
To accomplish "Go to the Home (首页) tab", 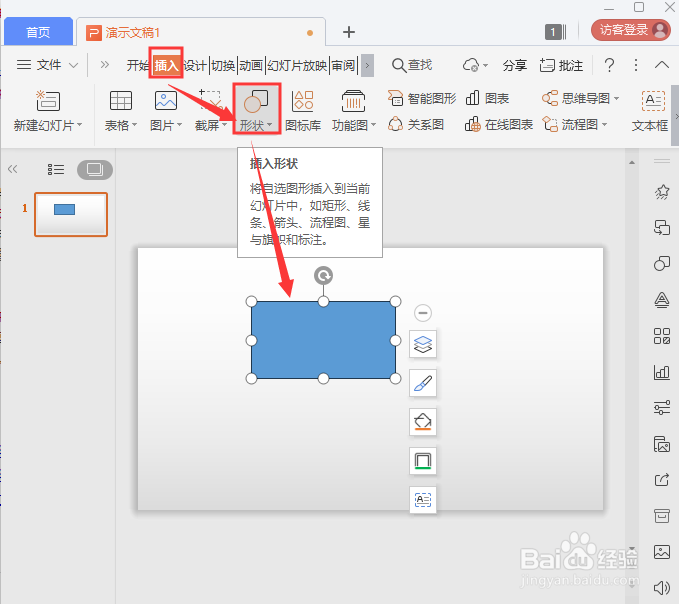I will click(x=38, y=32).
